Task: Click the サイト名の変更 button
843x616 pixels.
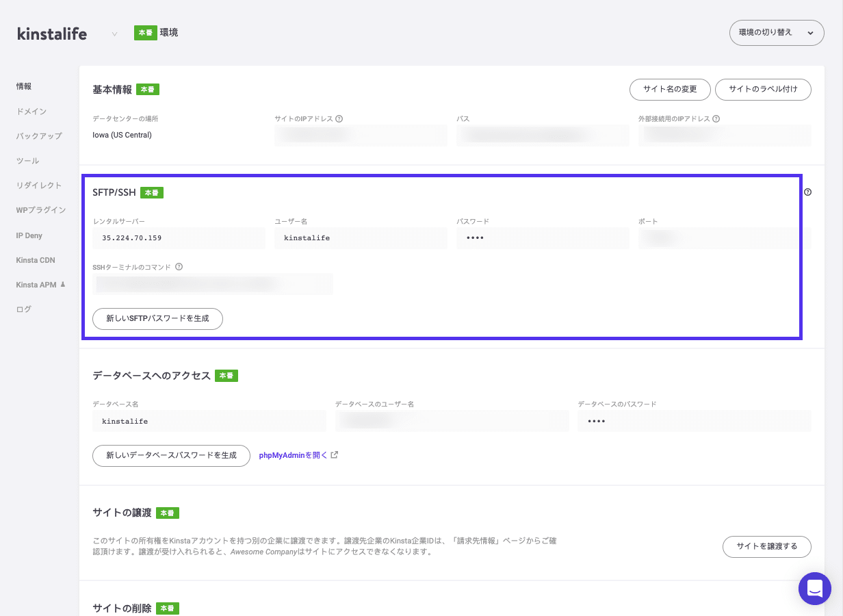Action: (670, 89)
